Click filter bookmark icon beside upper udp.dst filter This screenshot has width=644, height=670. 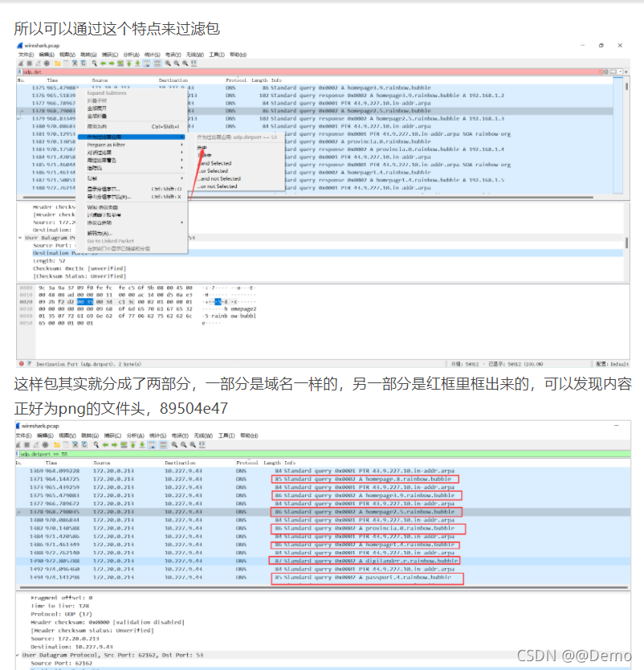pyautogui.click(x=19, y=71)
